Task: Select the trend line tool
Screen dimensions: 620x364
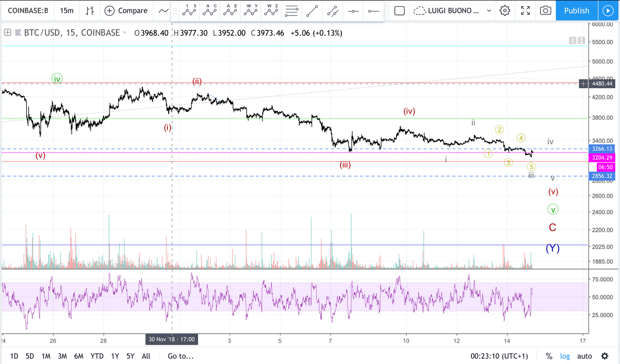Action: click(312, 11)
